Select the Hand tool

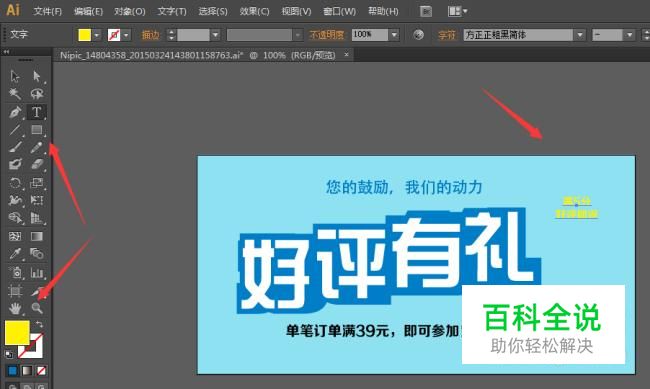[15, 308]
